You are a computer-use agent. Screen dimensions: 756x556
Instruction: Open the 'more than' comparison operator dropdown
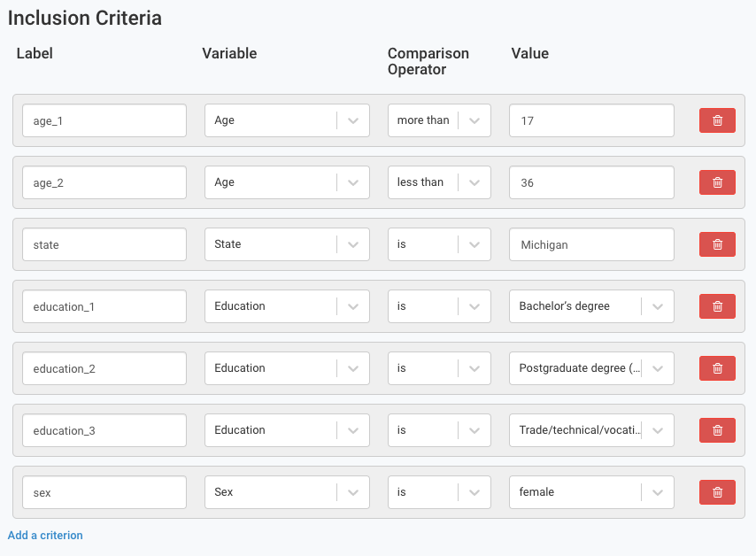(x=438, y=120)
